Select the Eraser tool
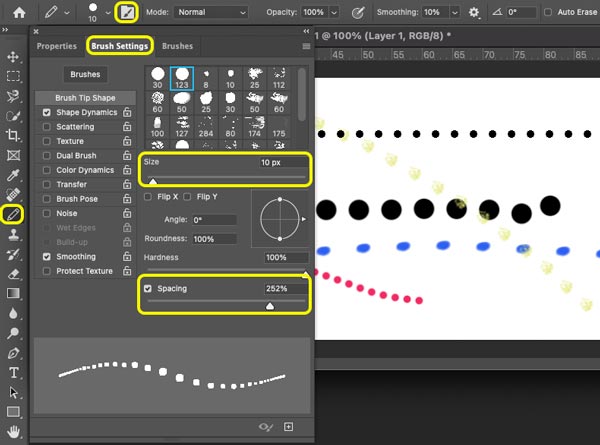The width and height of the screenshot is (600, 445). tap(13, 274)
